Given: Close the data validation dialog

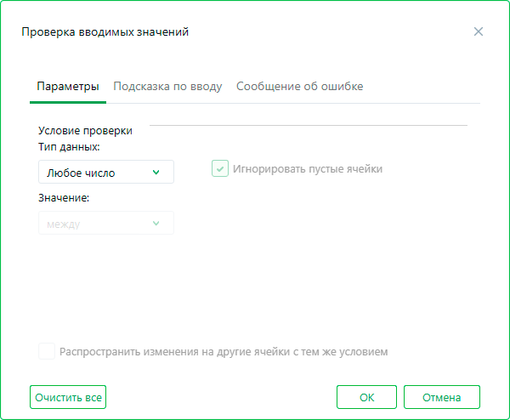Looking at the screenshot, I should pyautogui.click(x=479, y=32).
